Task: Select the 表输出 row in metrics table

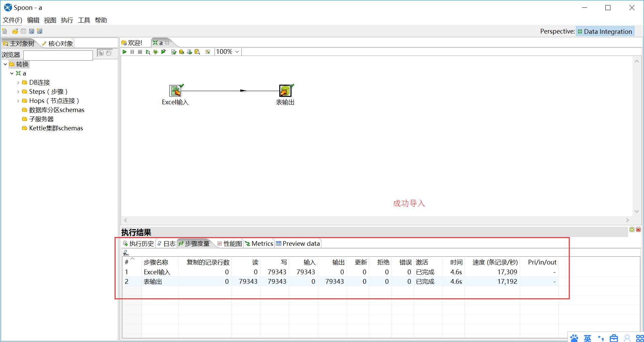Action: click(340, 281)
